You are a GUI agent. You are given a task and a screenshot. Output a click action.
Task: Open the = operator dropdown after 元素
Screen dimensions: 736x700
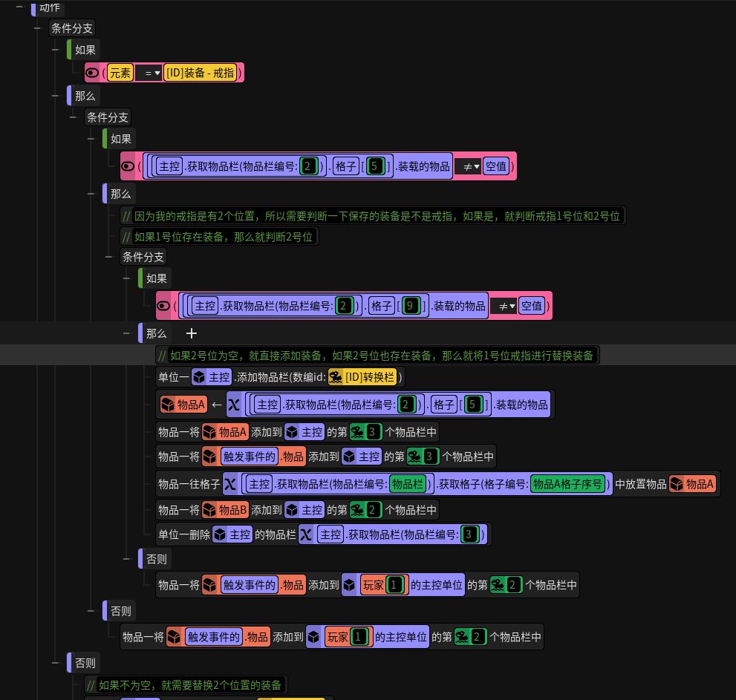click(149, 73)
